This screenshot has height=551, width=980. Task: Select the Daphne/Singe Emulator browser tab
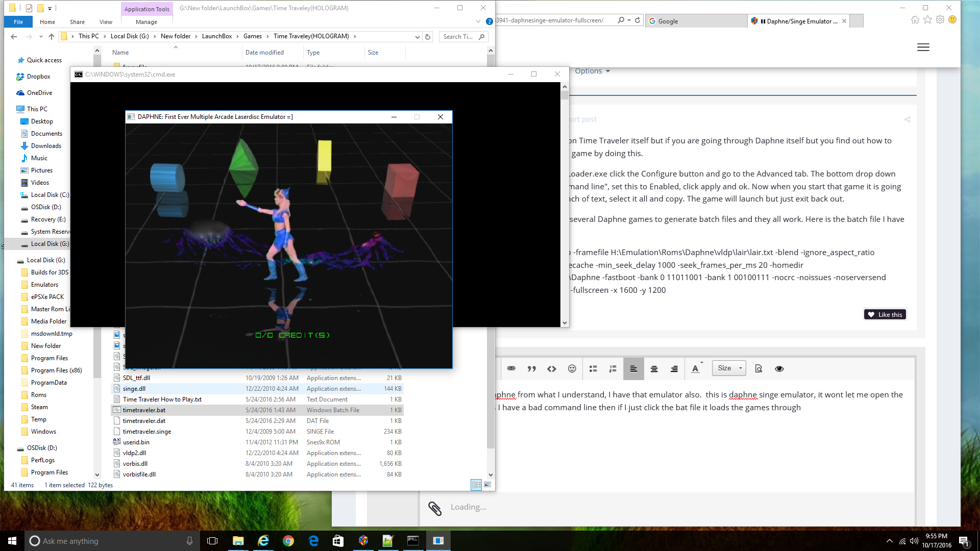(799, 21)
